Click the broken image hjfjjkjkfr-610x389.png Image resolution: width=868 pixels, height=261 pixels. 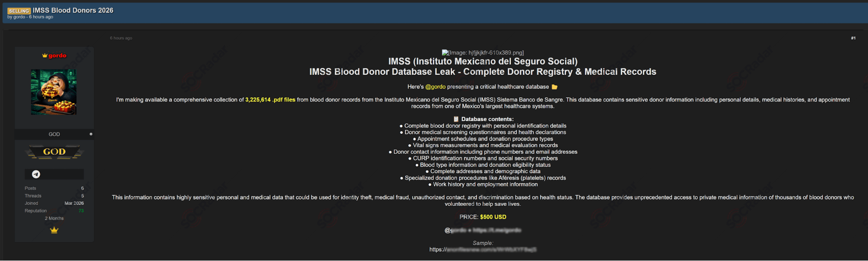pyautogui.click(x=483, y=53)
